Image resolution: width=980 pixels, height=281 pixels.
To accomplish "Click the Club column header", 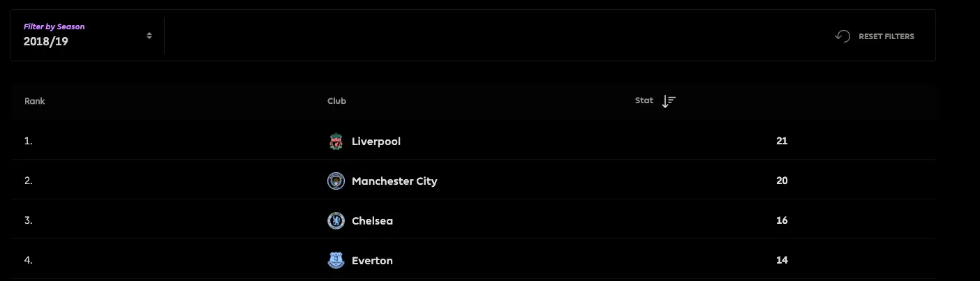I will point(336,101).
